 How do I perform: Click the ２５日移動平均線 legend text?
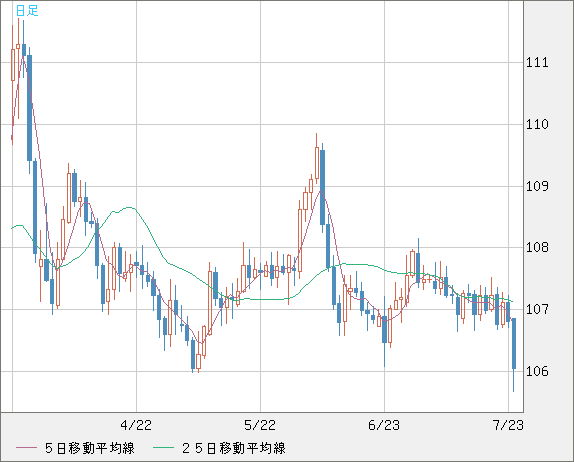[234, 448]
